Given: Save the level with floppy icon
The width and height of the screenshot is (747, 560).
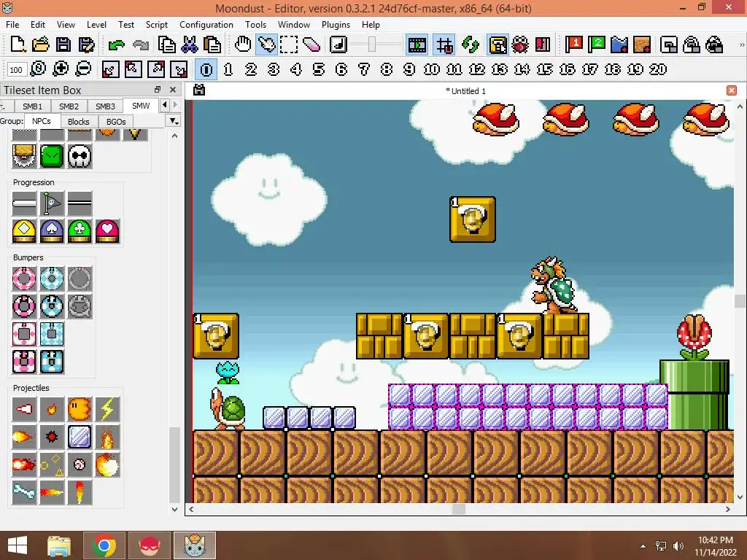Looking at the screenshot, I should pyautogui.click(x=63, y=44).
